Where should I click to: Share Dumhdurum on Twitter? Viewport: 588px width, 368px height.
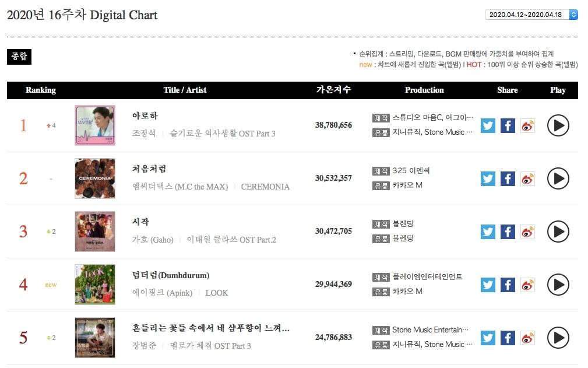488,285
